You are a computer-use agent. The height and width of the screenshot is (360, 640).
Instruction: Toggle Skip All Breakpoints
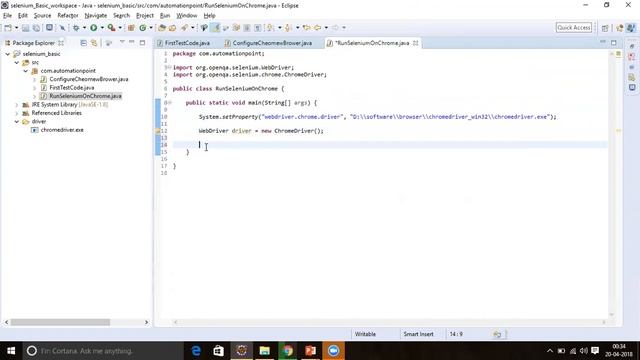click(62, 28)
